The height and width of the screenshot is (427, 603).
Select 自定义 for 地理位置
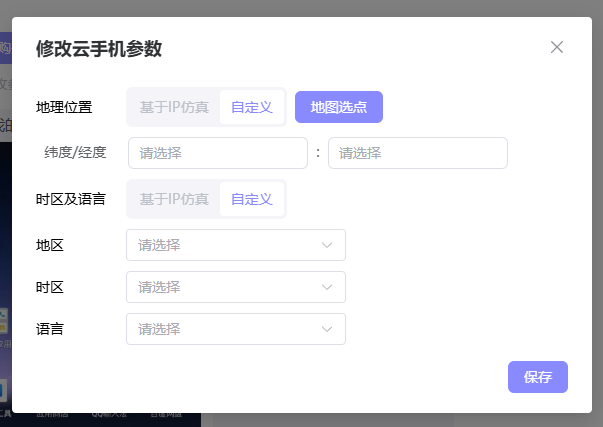coord(252,107)
